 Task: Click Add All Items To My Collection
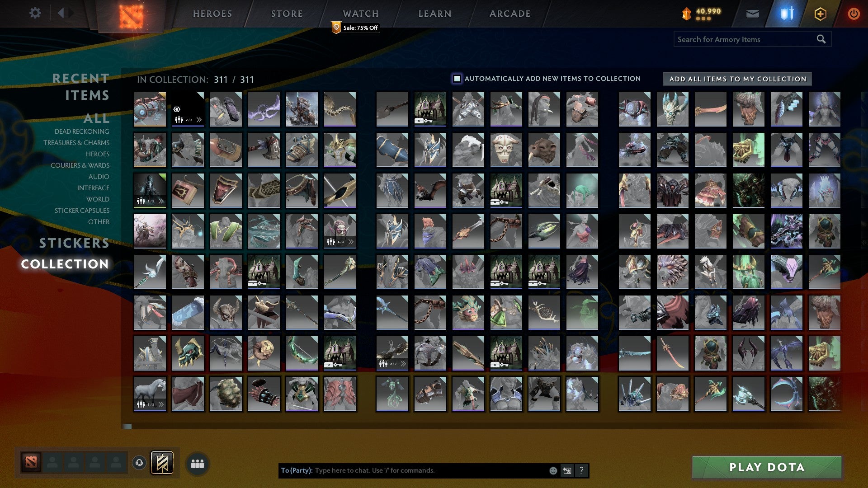(737, 79)
